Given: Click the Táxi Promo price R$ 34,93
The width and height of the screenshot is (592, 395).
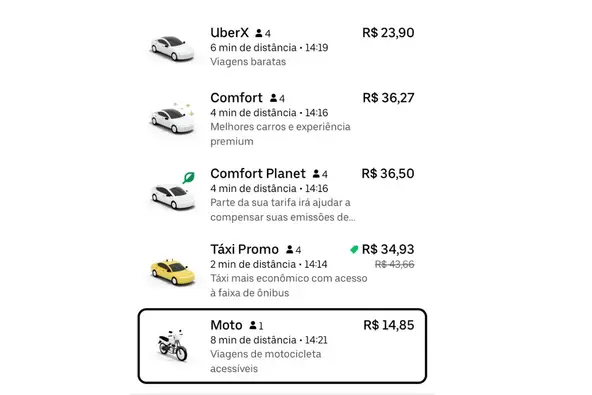Looking at the screenshot, I should [388, 249].
